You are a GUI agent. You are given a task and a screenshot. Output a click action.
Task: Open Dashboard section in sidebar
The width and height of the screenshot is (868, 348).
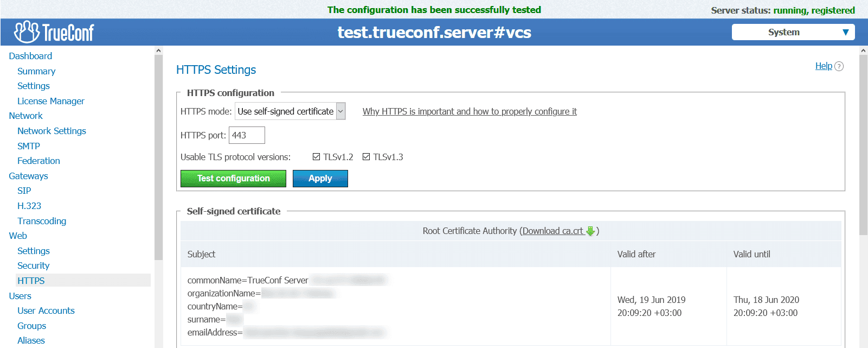tap(30, 56)
